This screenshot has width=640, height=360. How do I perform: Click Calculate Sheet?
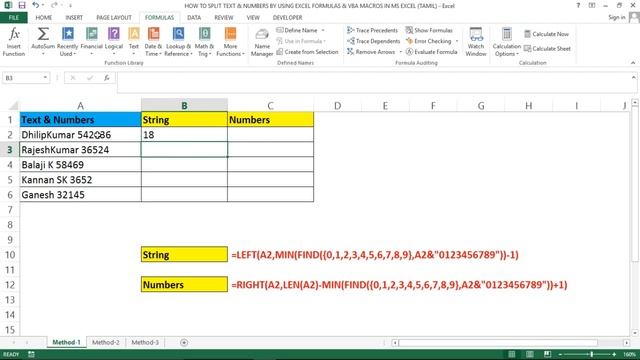pos(547,49)
